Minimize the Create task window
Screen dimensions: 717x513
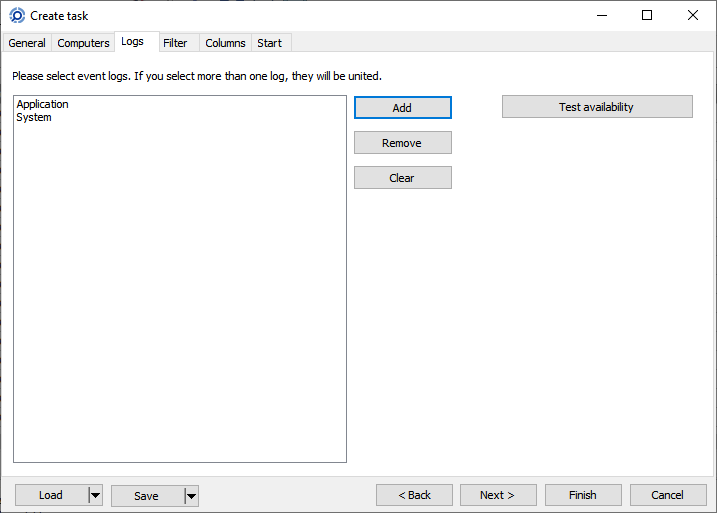pyautogui.click(x=602, y=16)
